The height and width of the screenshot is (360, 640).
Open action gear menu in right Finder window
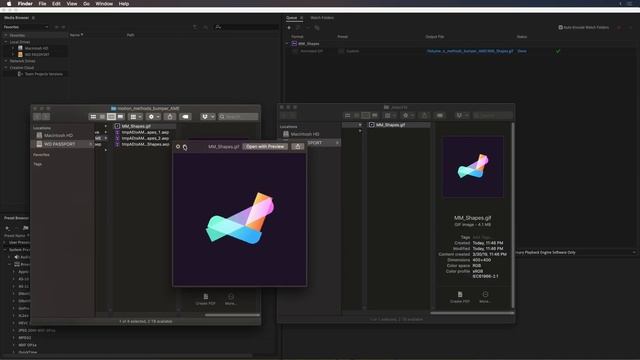(408, 116)
